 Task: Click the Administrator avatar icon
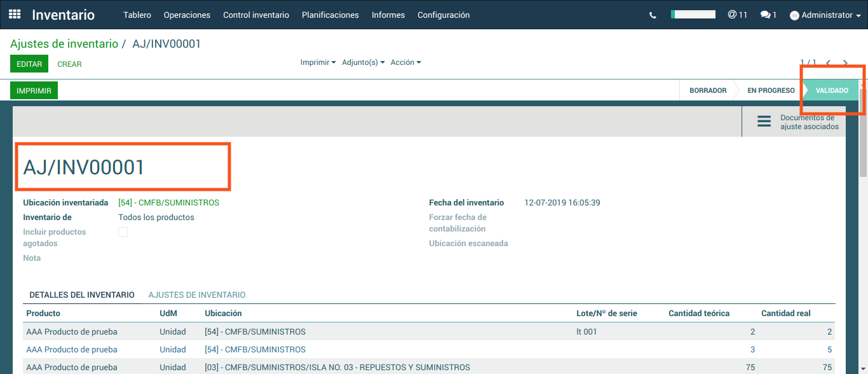click(x=794, y=15)
